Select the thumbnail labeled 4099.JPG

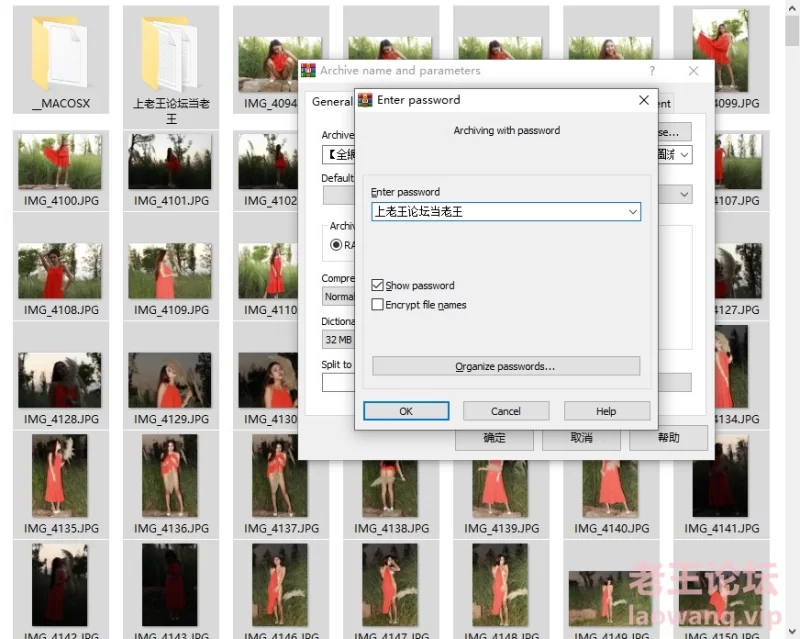click(720, 51)
